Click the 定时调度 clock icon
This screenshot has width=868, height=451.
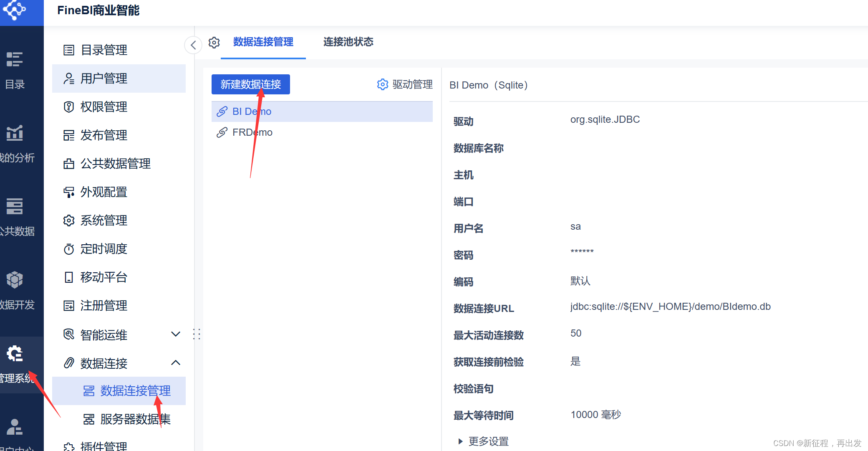pos(69,249)
